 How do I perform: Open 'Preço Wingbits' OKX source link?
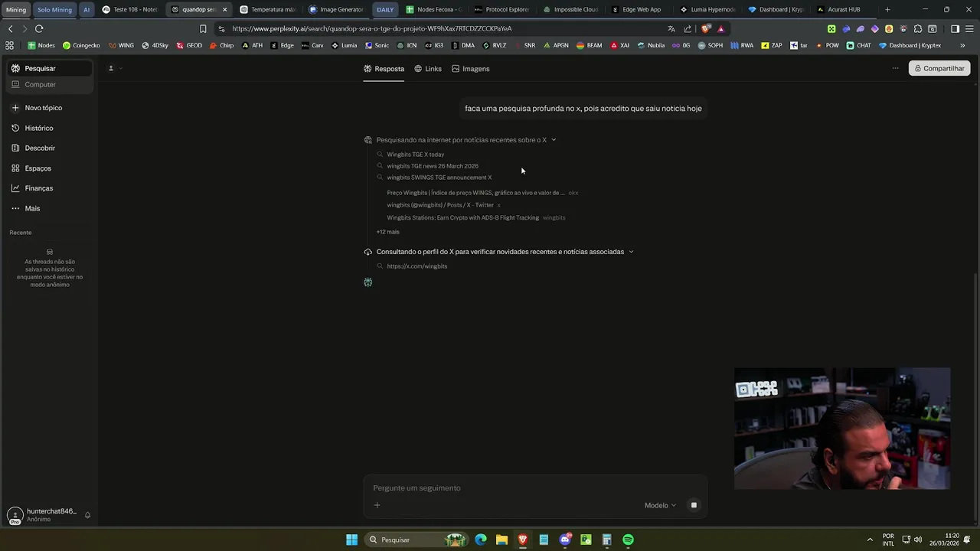point(482,193)
